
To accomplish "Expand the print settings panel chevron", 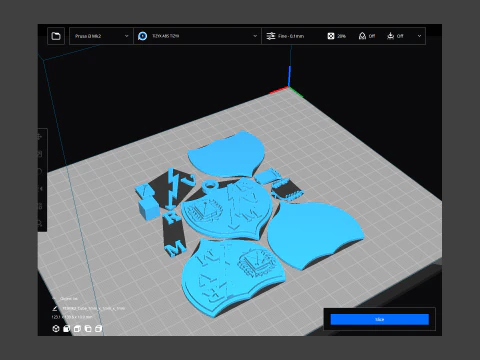I will click(419, 36).
